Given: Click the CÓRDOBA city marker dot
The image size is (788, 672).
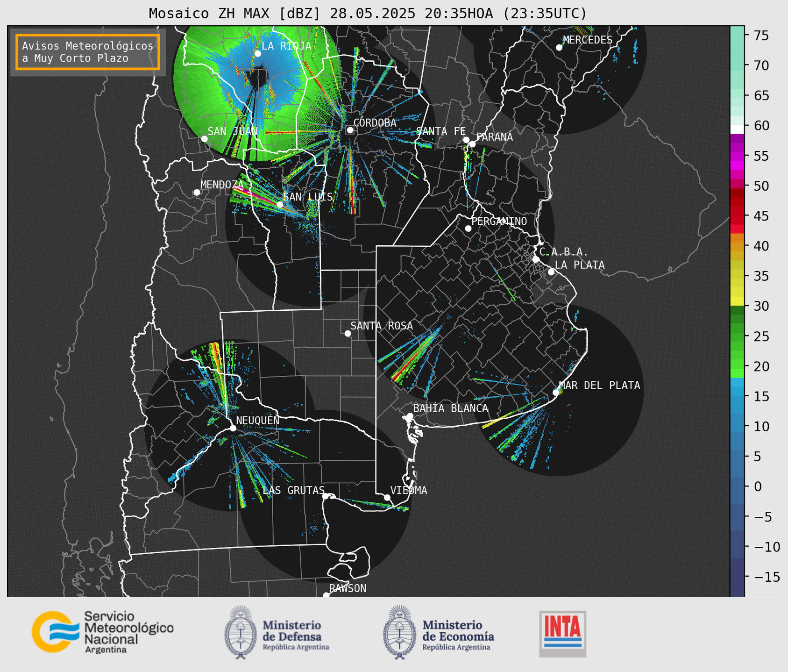Looking at the screenshot, I should pos(350,130).
